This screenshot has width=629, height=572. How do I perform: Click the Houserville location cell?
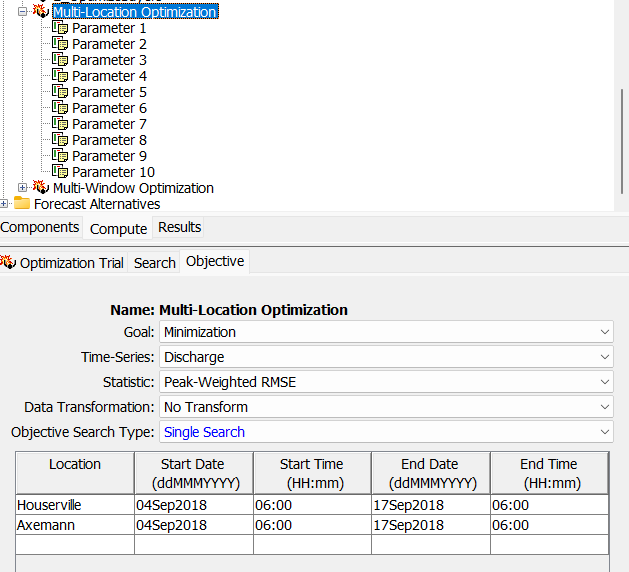(x=75, y=505)
